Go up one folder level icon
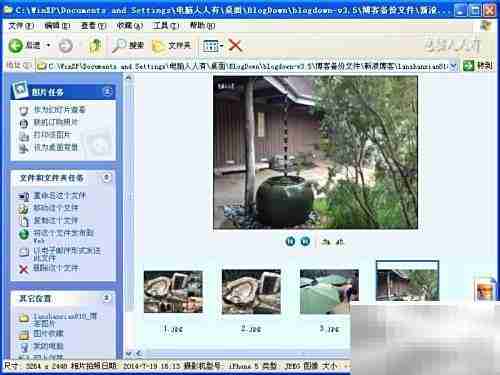Image resolution: width=500 pixels, height=375 pixels. click(x=95, y=46)
